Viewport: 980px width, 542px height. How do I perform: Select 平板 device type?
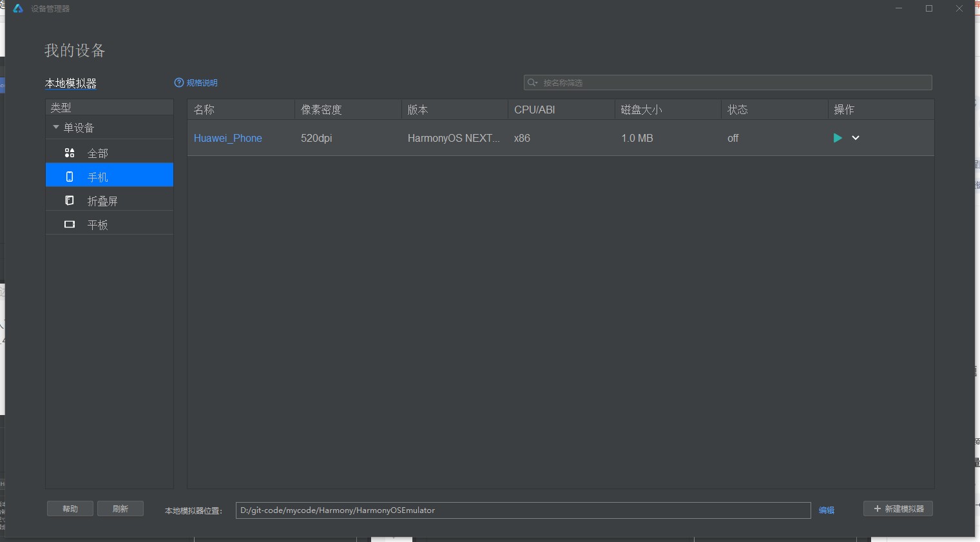click(110, 224)
